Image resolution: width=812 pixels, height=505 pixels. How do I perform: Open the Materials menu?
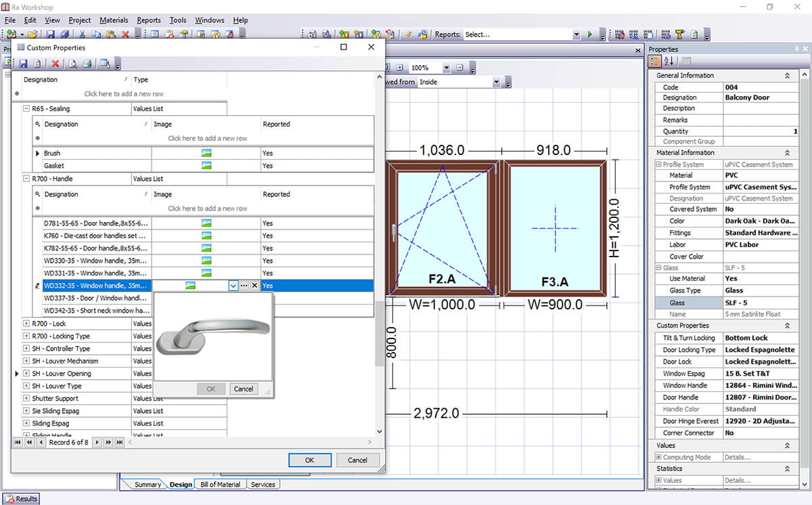[114, 20]
